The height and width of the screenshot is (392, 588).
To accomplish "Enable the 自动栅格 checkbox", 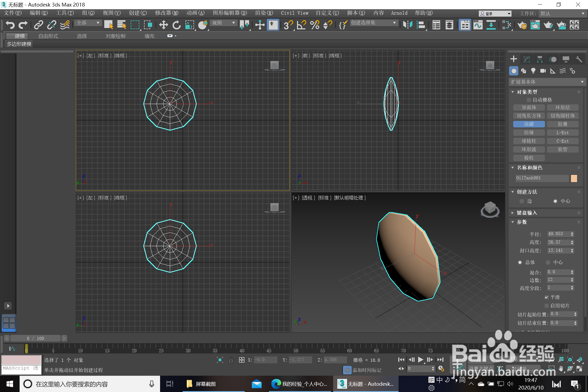I will coord(529,100).
